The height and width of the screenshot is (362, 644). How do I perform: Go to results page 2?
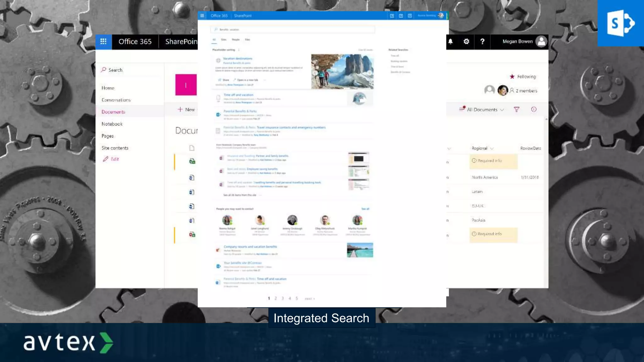(276, 299)
